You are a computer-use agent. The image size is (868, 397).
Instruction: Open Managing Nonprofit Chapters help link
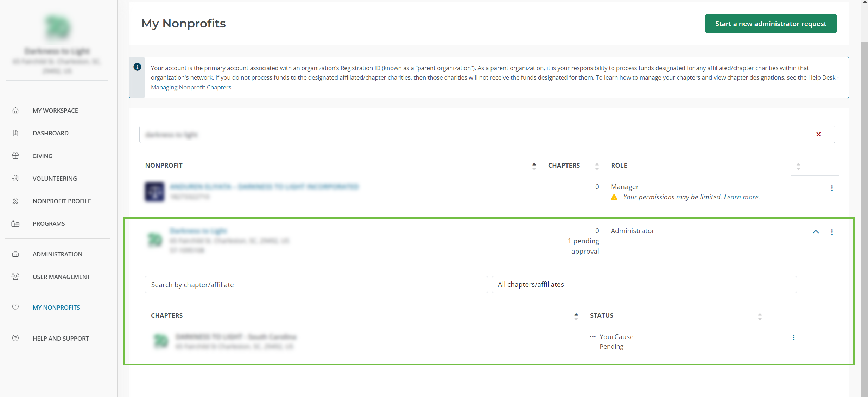click(x=191, y=87)
